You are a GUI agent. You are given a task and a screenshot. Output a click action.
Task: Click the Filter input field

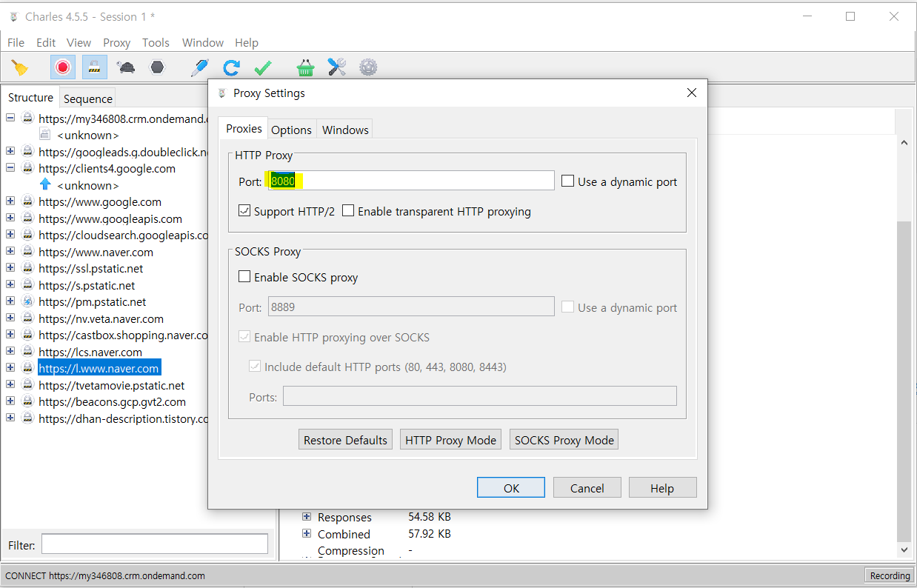tap(155, 544)
